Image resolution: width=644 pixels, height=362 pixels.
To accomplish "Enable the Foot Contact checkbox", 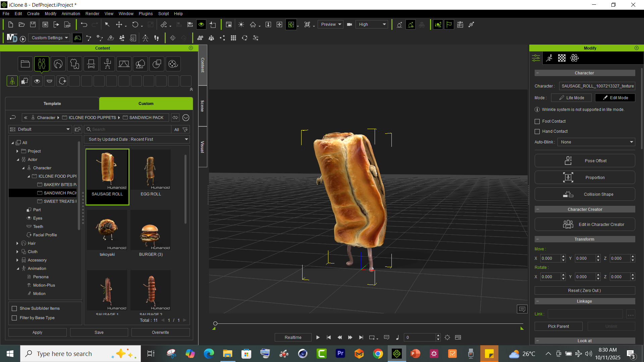I will [x=537, y=121].
